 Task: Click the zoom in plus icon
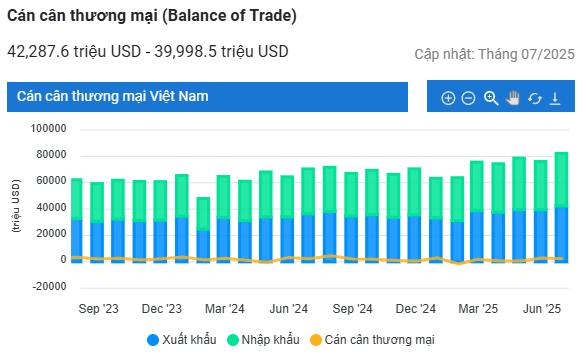pyautogui.click(x=448, y=98)
